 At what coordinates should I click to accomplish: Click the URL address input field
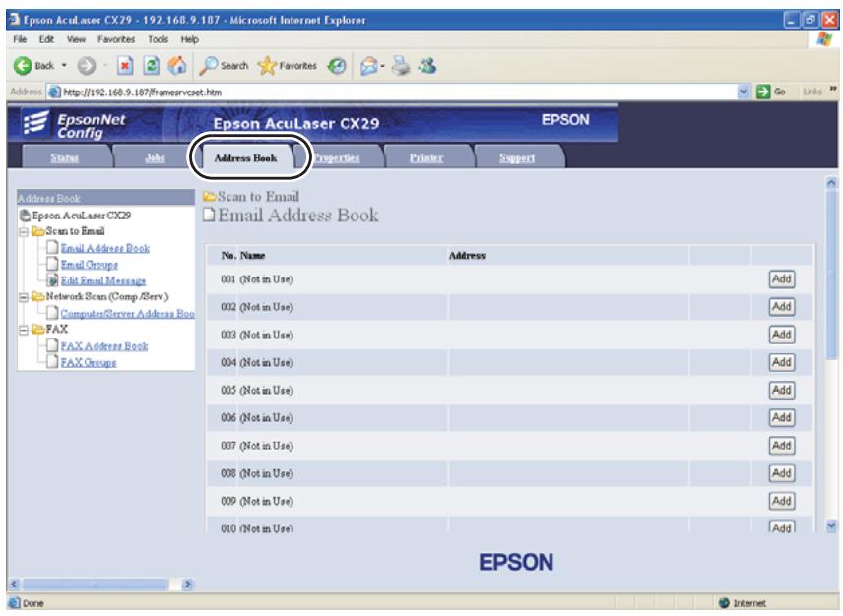(x=398, y=92)
